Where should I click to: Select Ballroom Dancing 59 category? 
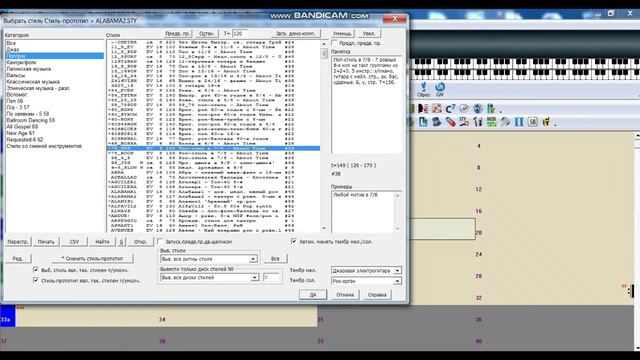(x=54, y=120)
